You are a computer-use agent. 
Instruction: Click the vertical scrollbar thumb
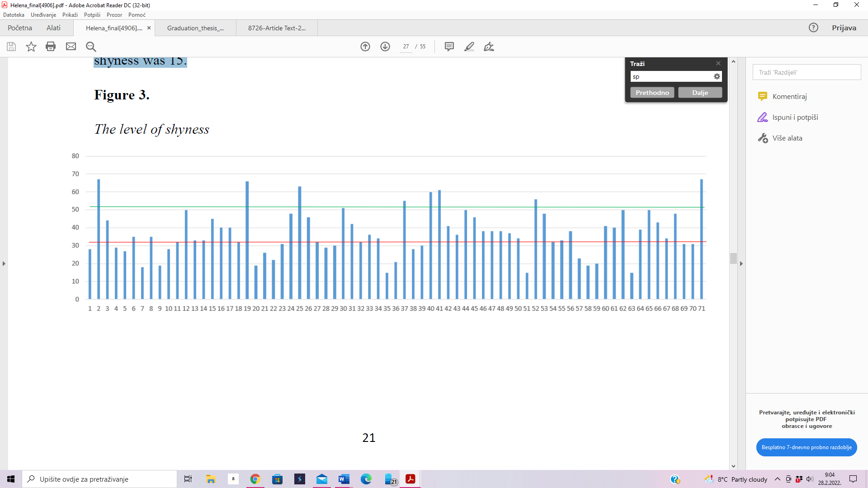point(733,258)
